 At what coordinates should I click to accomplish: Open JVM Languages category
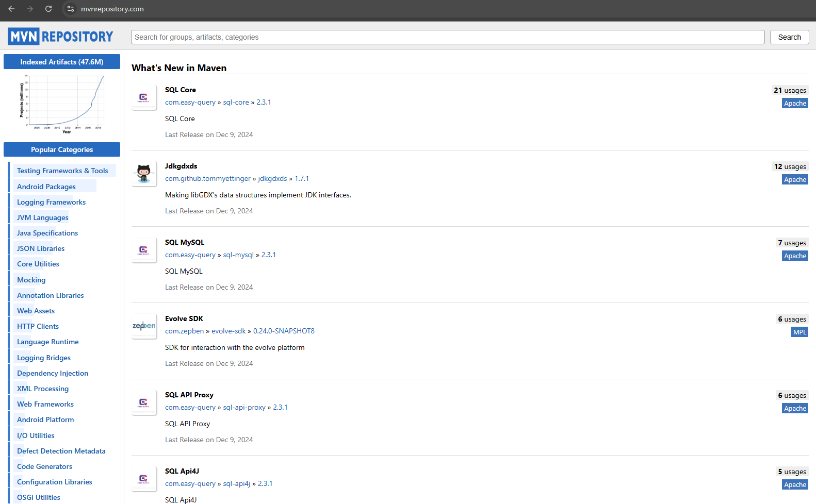tap(43, 217)
